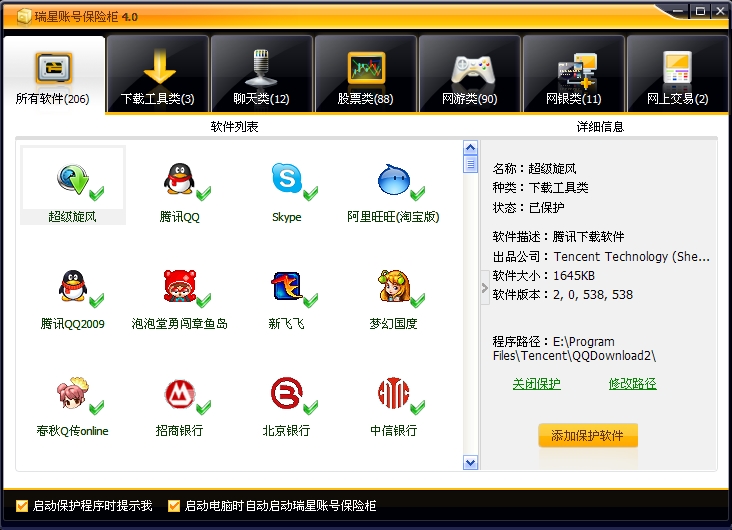Viewport: 732px width, 530px height.
Task: Switch to the 网游类(90) tab
Action: tap(470, 75)
